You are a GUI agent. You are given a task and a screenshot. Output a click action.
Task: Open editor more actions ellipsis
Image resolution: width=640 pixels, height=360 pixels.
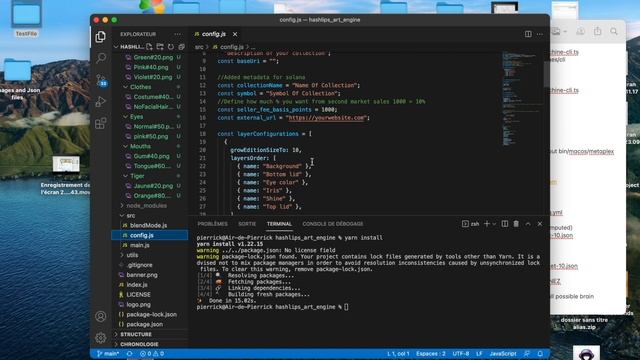(540, 34)
